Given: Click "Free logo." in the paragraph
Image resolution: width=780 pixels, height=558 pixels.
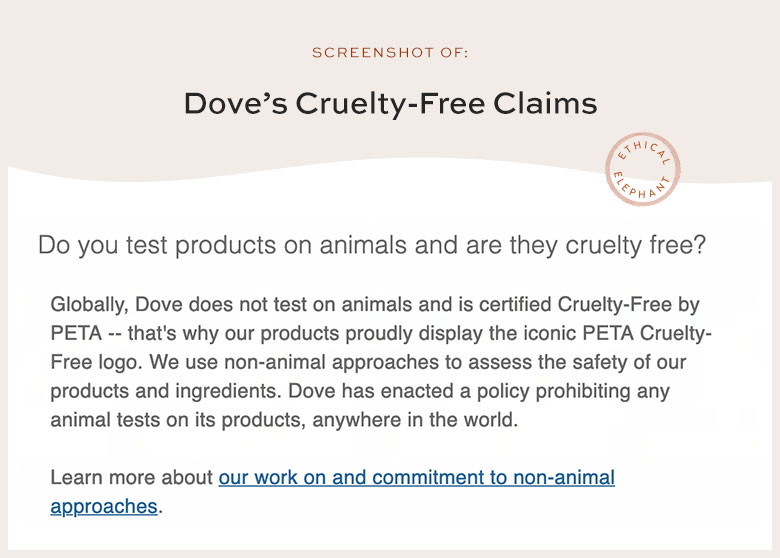Looking at the screenshot, I should 97,362.
